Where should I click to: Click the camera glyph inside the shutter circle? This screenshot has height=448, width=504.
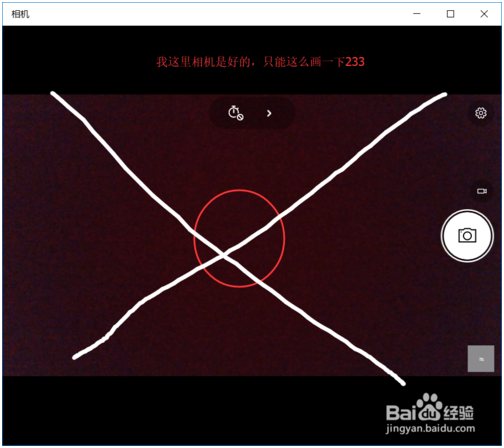click(x=467, y=235)
